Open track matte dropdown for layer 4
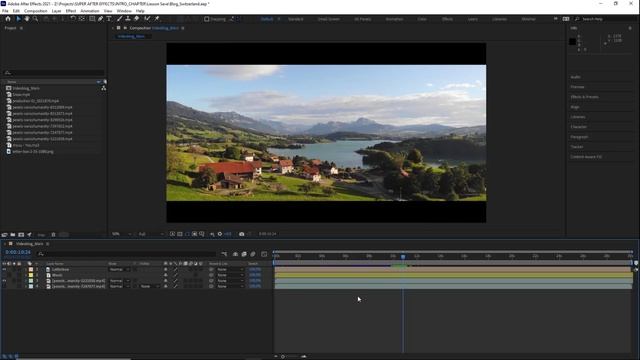640x360 pixels. [x=150, y=287]
